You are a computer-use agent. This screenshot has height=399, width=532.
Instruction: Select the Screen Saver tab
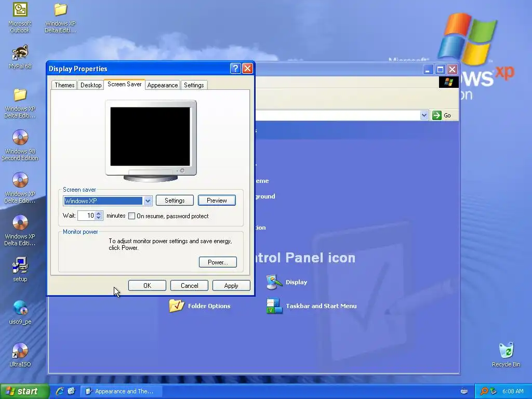click(125, 84)
